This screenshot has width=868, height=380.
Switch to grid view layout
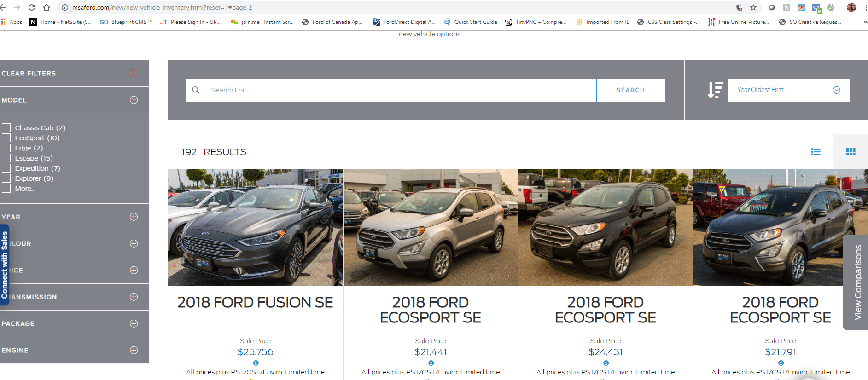tap(851, 152)
